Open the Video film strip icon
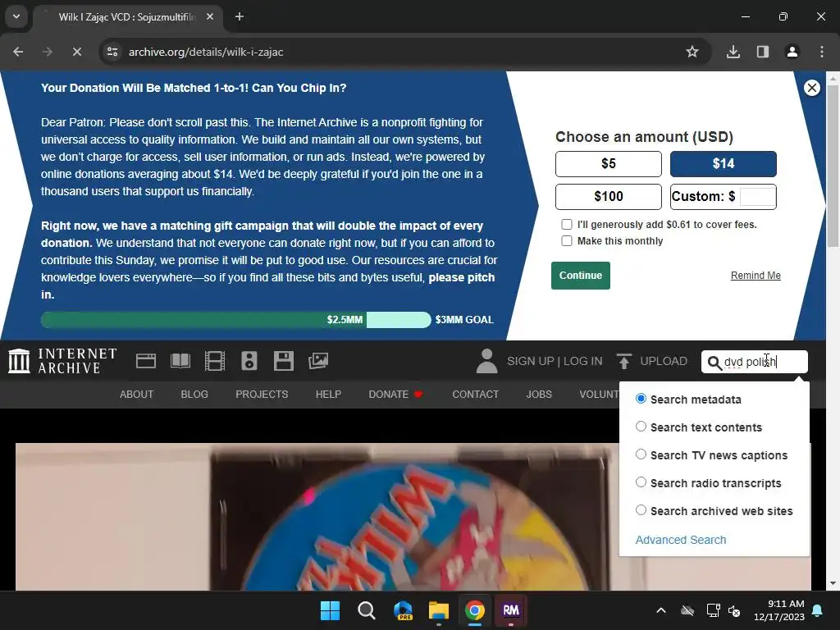This screenshot has height=630, width=840. click(214, 361)
